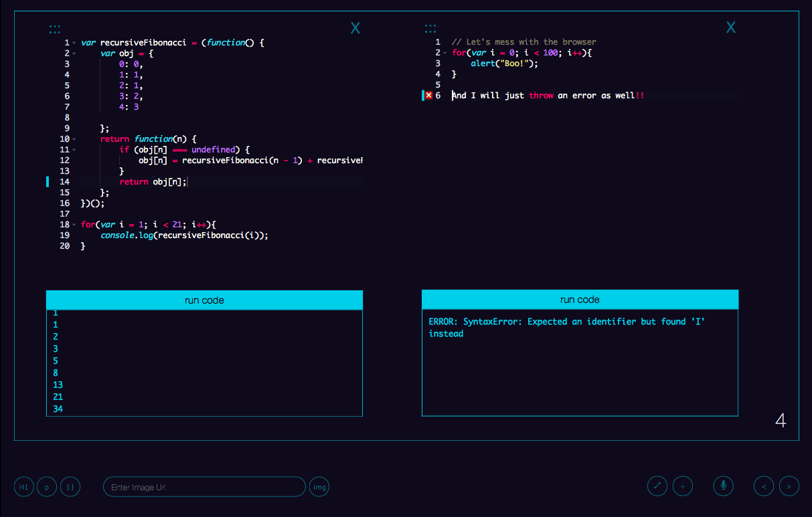
Task: Select the code block '[:]' icon
Action: (70, 486)
